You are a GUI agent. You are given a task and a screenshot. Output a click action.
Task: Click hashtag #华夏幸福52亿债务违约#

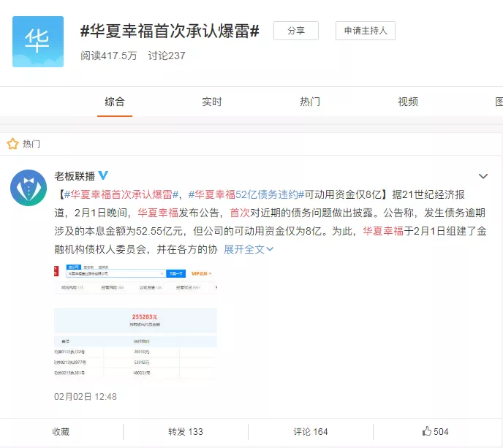pos(245,194)
